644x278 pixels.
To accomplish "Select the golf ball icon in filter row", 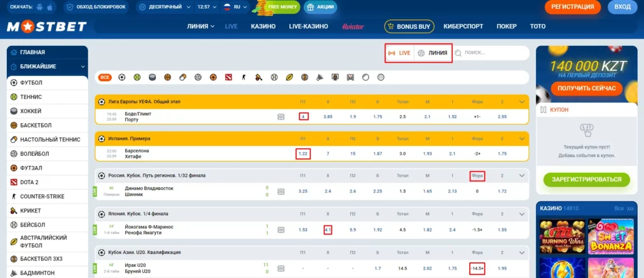I will (380, 77).
